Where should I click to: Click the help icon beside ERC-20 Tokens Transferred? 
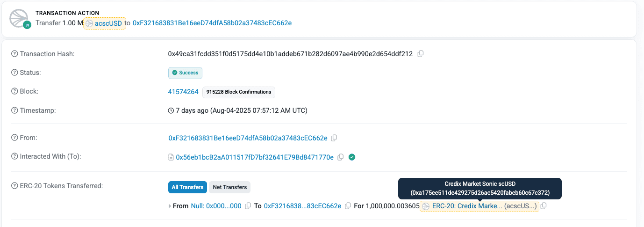[14, 186]
